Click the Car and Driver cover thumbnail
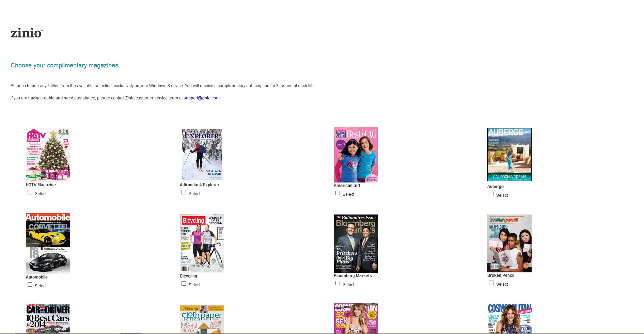This screenshot has width=644, height=334. coord(48,318)
